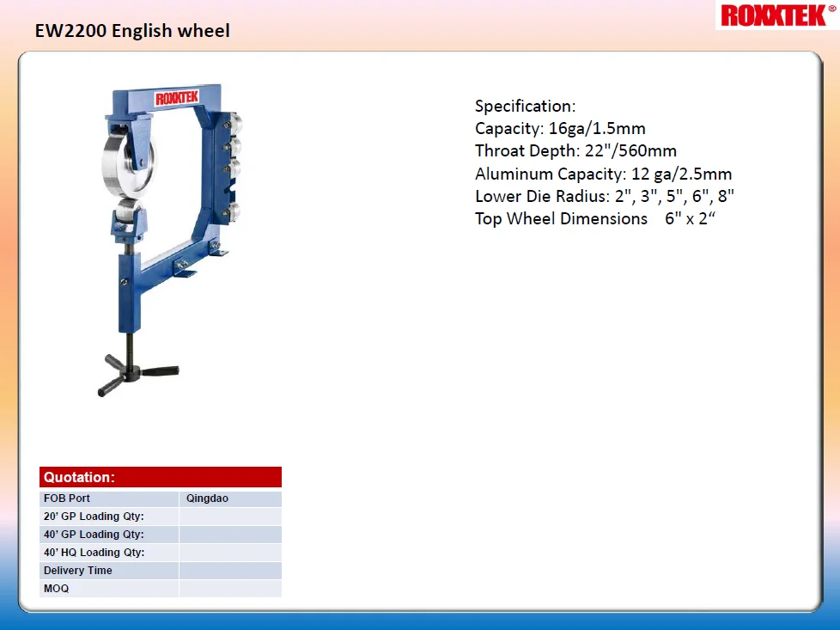
Task: Click the empty value cell beside 40' GP Loading Qty
Action: point(230,535)
